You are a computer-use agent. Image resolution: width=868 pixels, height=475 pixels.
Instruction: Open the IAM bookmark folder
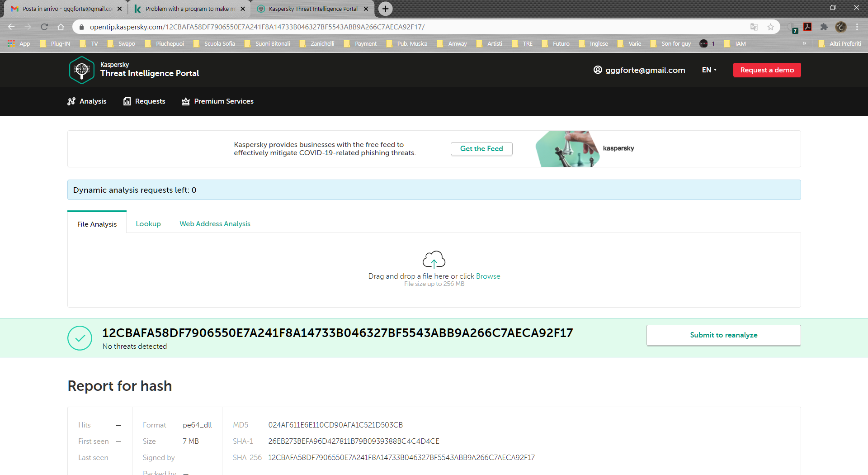click(735, 44)
